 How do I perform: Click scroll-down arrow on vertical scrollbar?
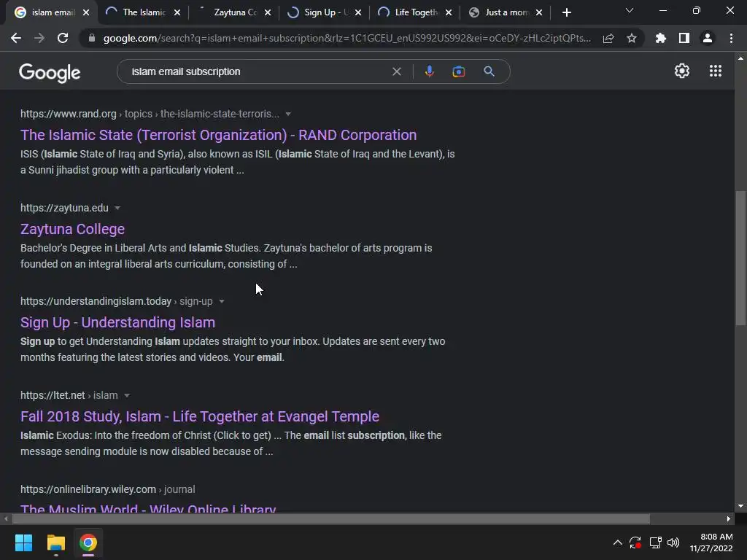point(740,506)
